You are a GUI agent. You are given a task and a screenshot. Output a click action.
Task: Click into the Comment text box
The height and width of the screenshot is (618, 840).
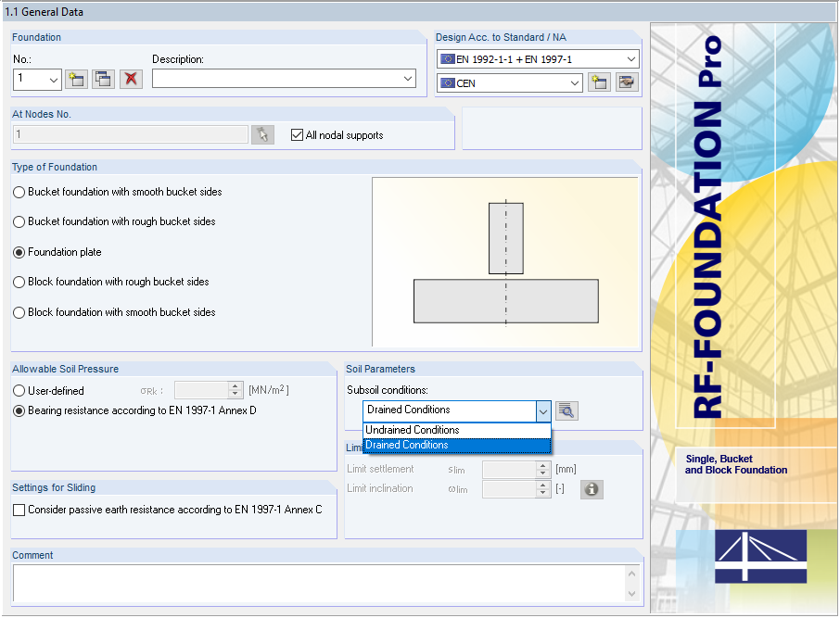click(x=321, y=584)
